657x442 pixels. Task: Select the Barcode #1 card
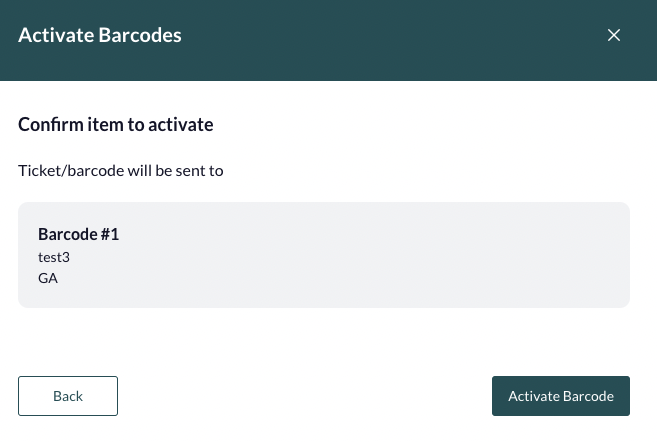pyautogui.click(x=324, y=255)
